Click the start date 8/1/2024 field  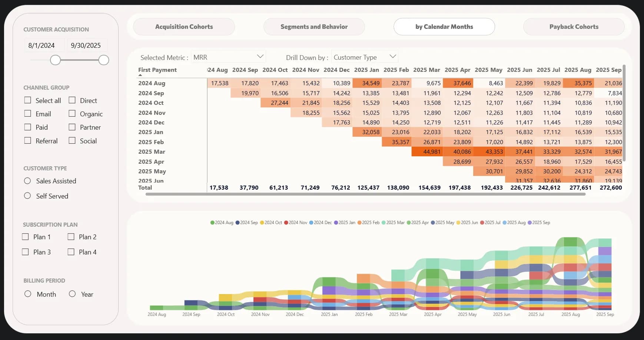click(42, 46)
